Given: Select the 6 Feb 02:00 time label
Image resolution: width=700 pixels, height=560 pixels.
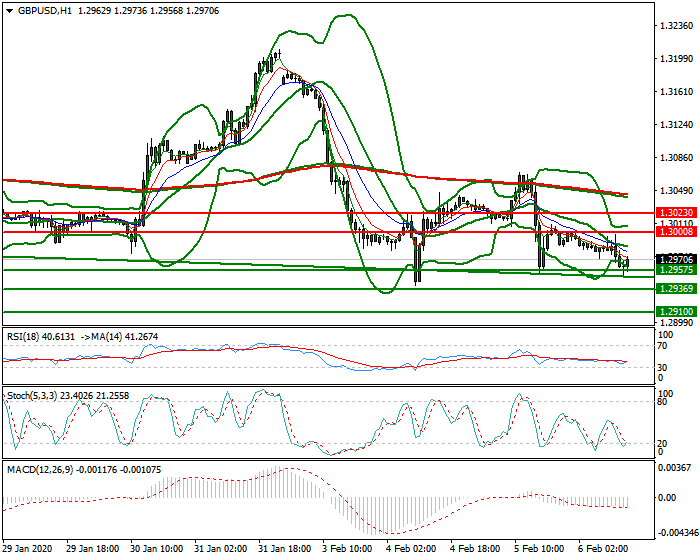Looking at the screenshot, I should (604, 548).
